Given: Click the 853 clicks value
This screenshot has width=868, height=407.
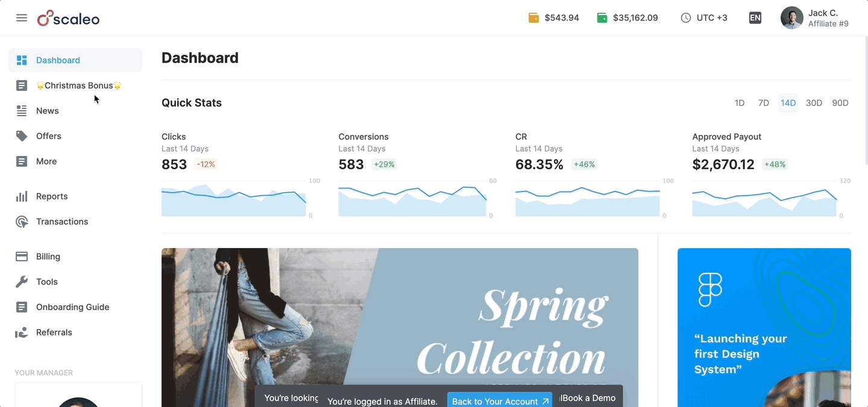Looking at the screenshot, I should tap(174, 164).
